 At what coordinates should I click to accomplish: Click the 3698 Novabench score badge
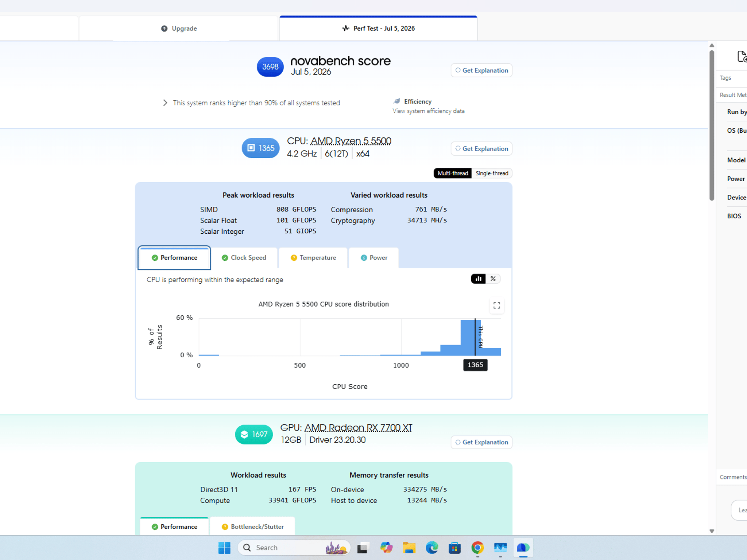click(270, 67)
